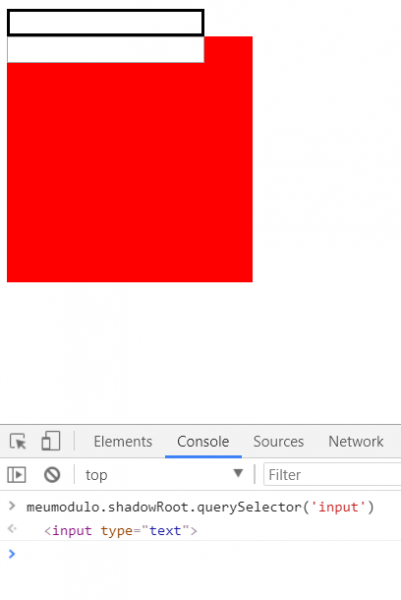The height and width of the screenshot is (600, 401).
Task: Focus the second text input over red box
Action: pyautogui.click(x=105, y=49)
